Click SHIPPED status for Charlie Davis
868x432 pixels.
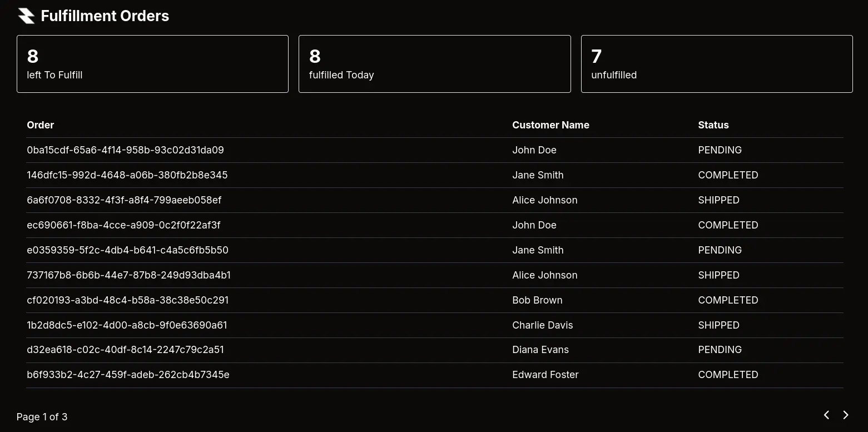pyautogui.click(x=718, y=325)
